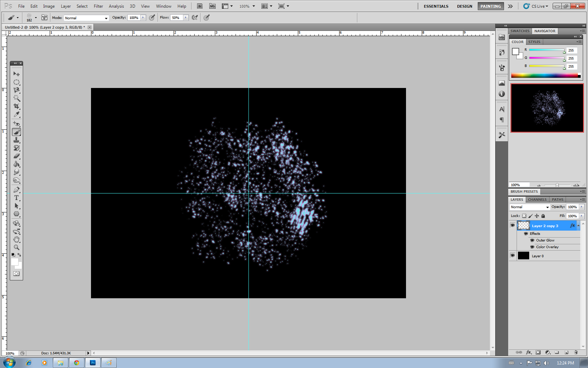Select the Clone Stamp tool

coord(16,140)
